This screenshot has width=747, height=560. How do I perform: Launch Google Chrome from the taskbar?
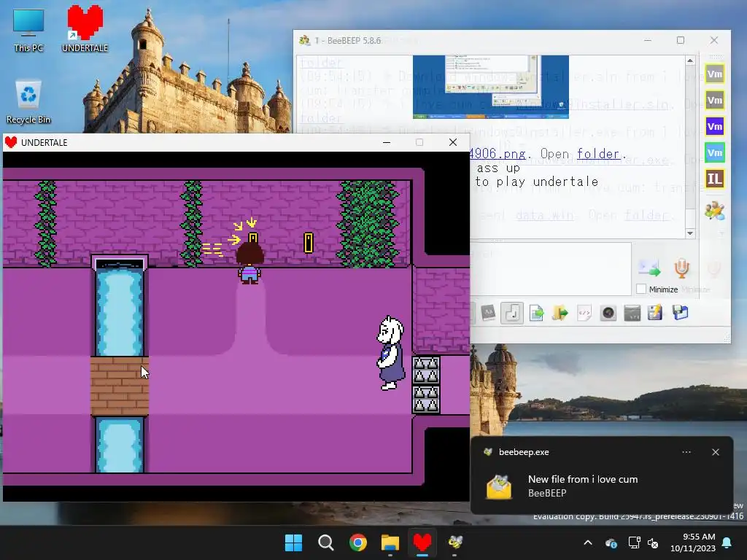point(357,542)
